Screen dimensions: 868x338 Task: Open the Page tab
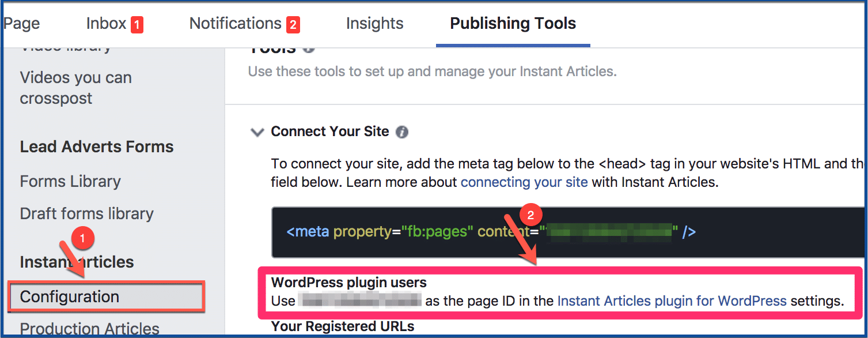tap(21, 24)
